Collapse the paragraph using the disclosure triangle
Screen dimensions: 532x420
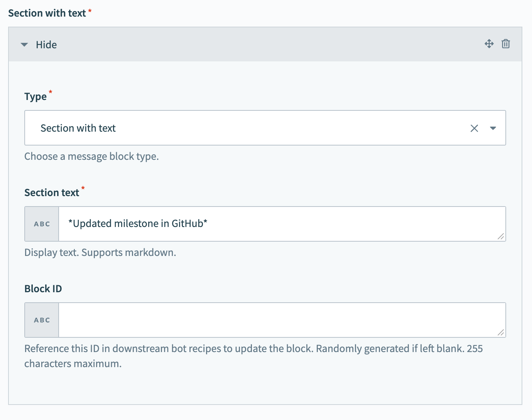coord(24,44)
